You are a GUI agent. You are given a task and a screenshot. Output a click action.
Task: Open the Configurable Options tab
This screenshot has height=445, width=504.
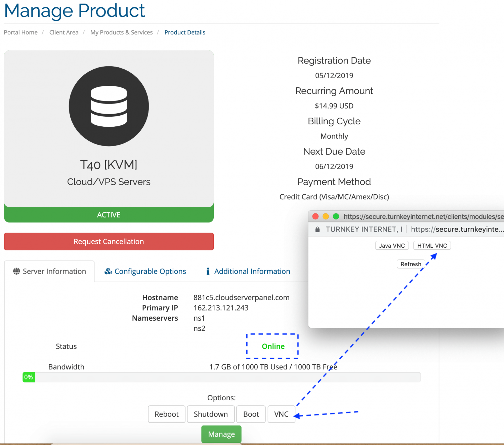[x=150, y=271]
